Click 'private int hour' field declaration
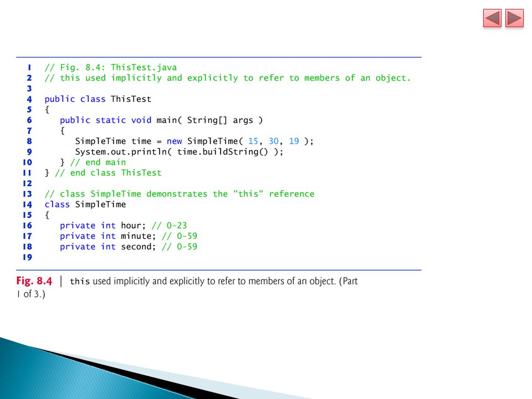 click(x=103, y=226)
